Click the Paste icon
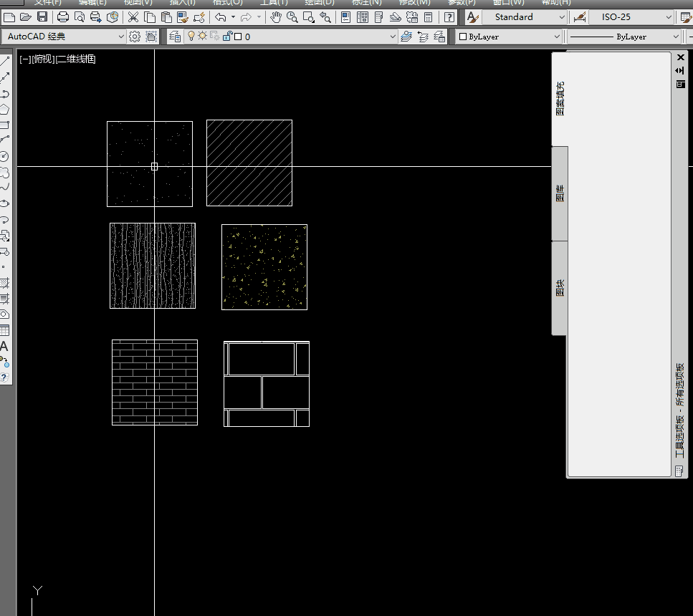This screenshot has height=616, width=693. [x=166, y=17]
